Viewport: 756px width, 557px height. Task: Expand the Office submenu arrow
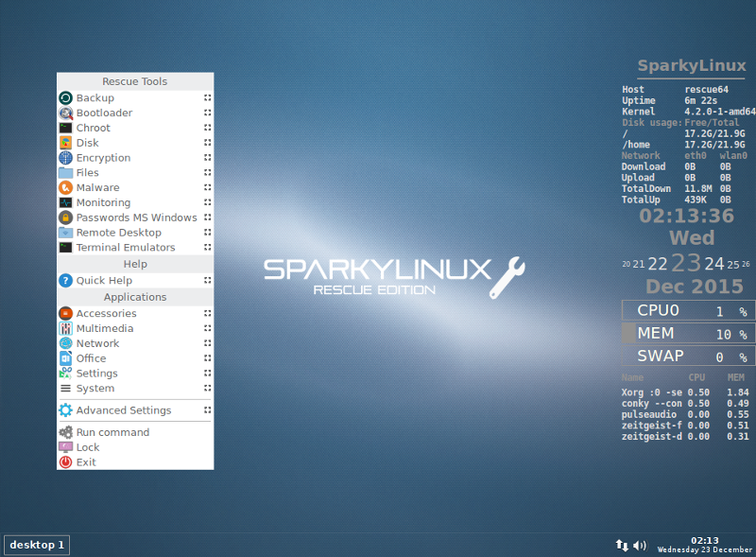207,358
